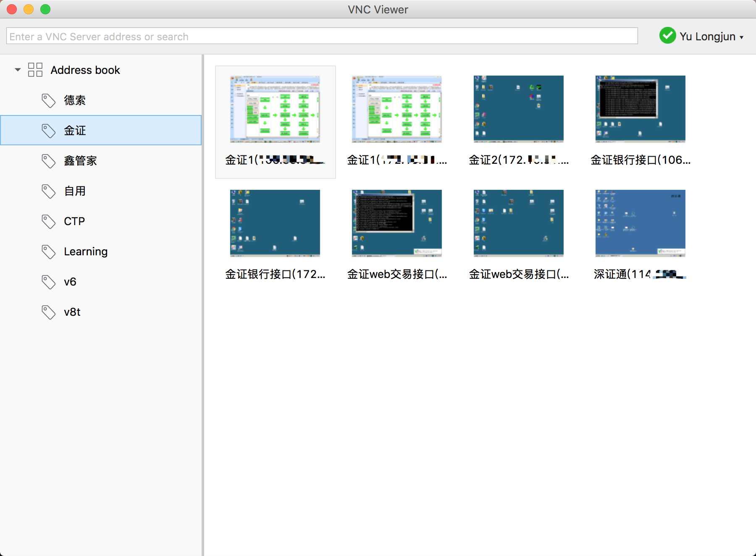Select second 金证web交易接口 thumbnail without console window
Viewport: 756px width, 556px height.
click(519, 223)
